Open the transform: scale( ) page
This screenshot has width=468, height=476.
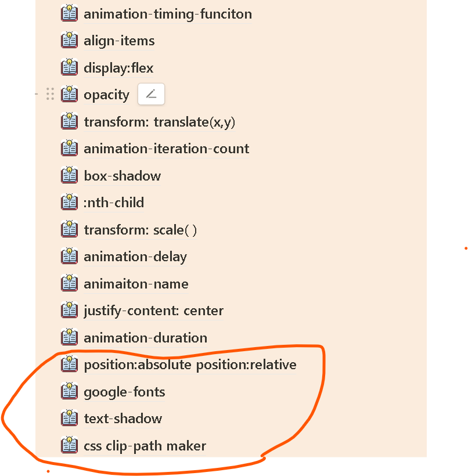(x=141, y=230)
